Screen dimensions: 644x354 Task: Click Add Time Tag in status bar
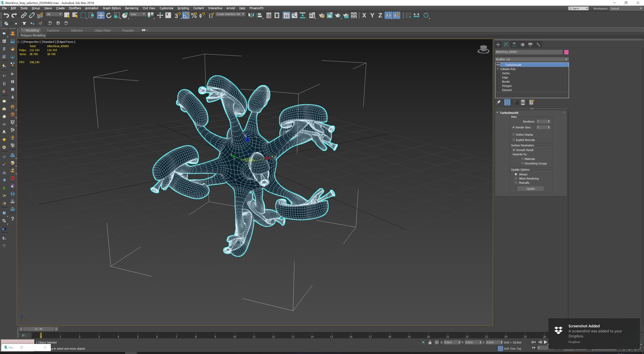pyautogui.click(x=512, y=349)
